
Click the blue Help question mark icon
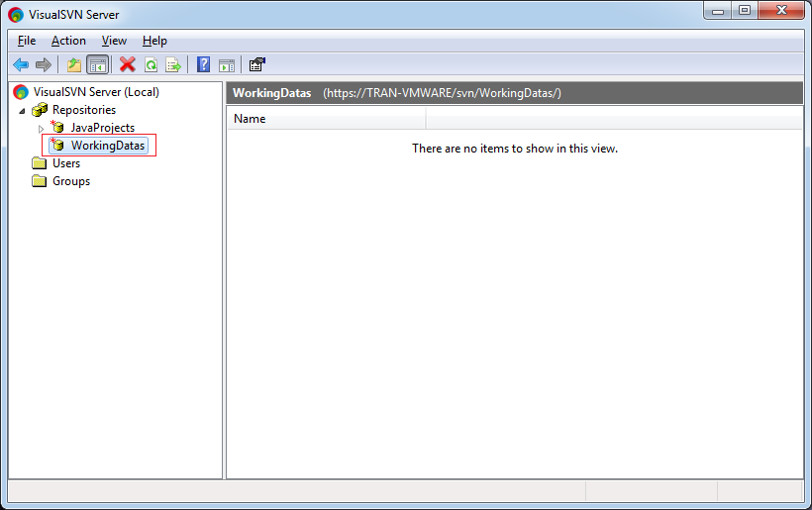(204, 64)
